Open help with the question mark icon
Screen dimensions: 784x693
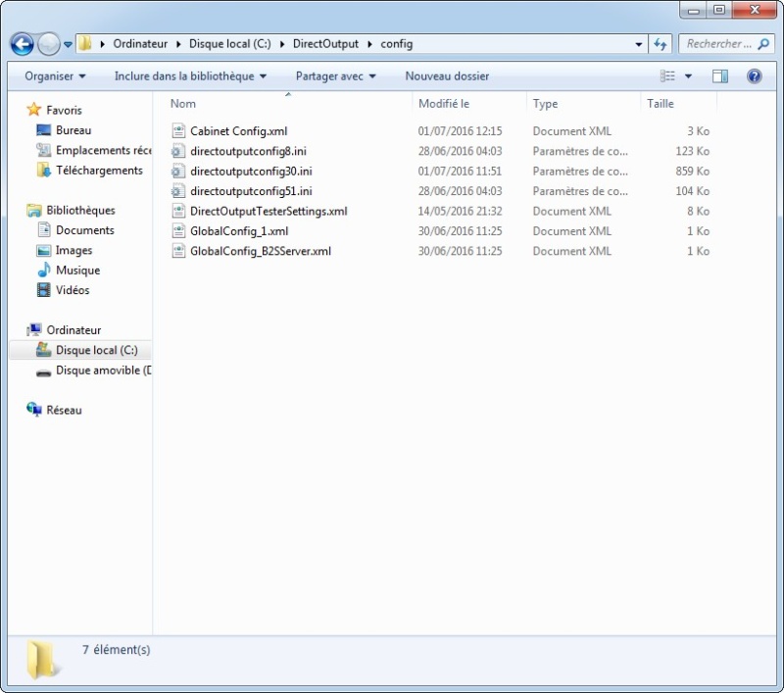click(754, 76)
